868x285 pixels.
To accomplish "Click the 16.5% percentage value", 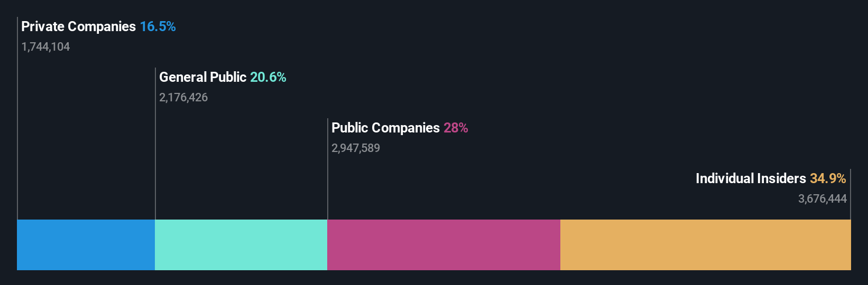I will coord(158,26).
